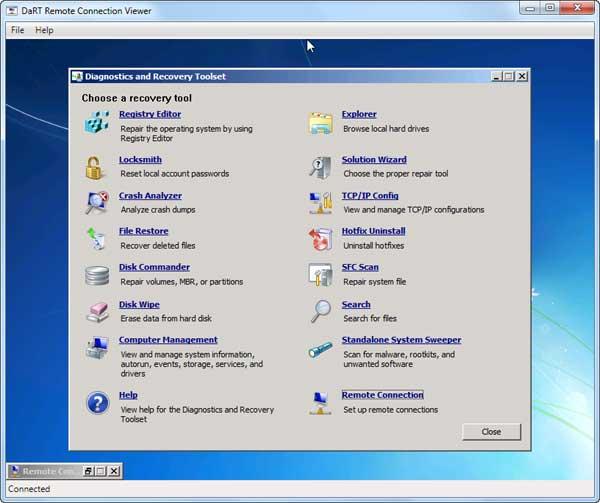Viewport: 600px width, 503px height.
Task: Click the Search magnifying glass icon
Action: (321, 311)
